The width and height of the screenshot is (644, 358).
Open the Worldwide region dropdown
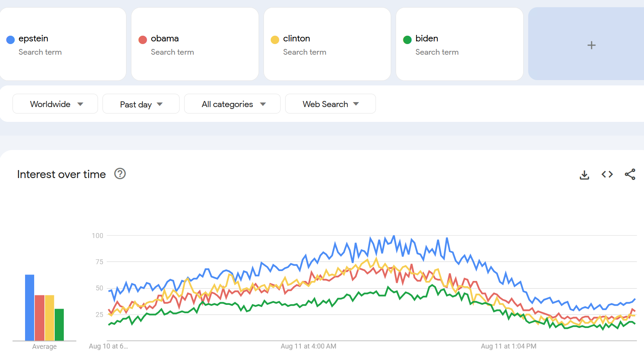(55, 104)
